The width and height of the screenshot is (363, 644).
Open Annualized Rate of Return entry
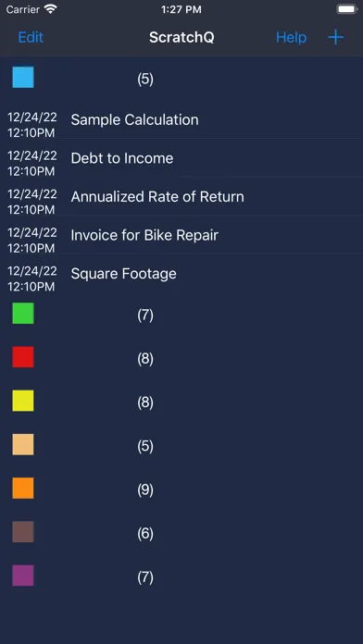(x=181, y=197)
